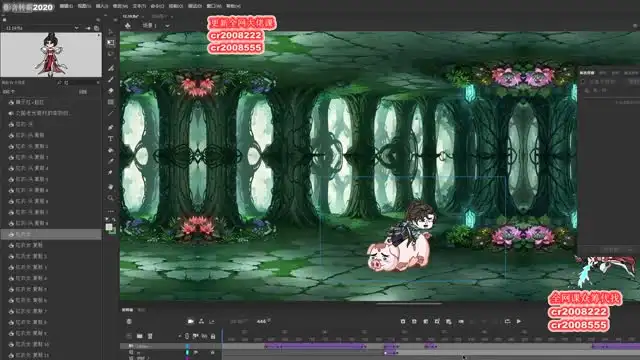This screenshot has width=640, height=360.
Task: Click first tab of right properties panel
Action: [x=587, y=73]
